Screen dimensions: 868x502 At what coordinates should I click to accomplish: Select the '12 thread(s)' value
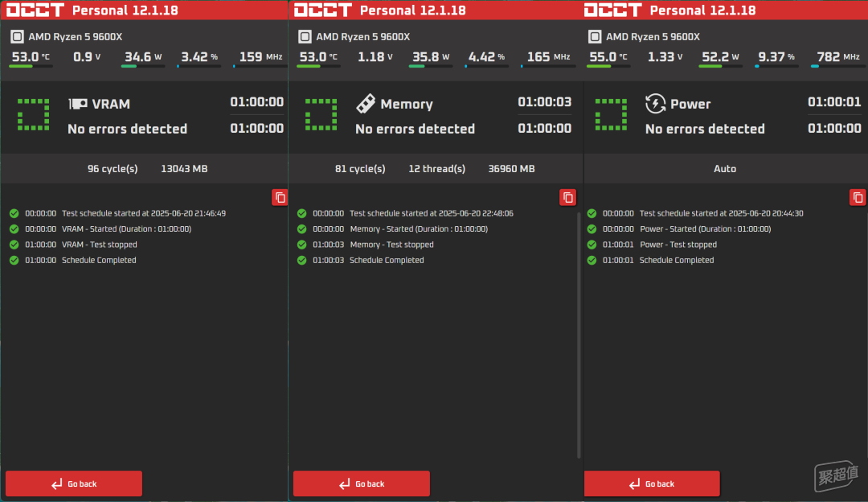coord(436,168)
